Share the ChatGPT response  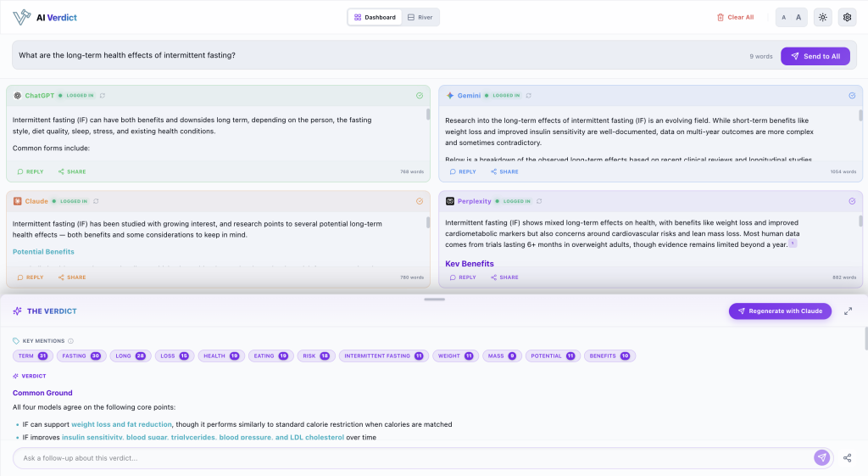pyautogui.click(x=72, y=171)
